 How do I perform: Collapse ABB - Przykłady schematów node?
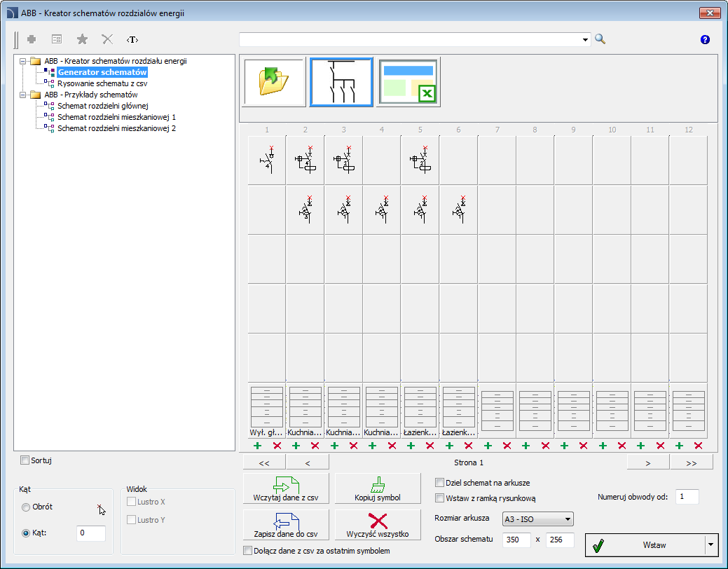[22, 95]
